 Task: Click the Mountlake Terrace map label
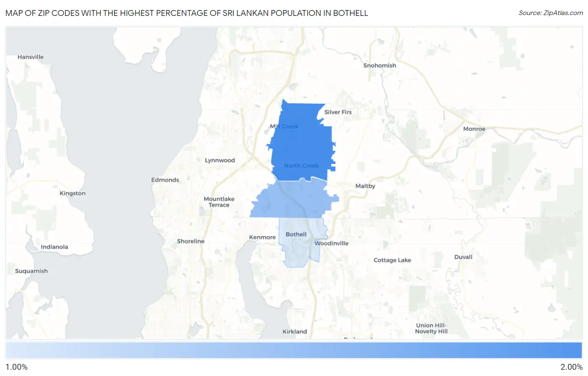[x=219, y=202]
